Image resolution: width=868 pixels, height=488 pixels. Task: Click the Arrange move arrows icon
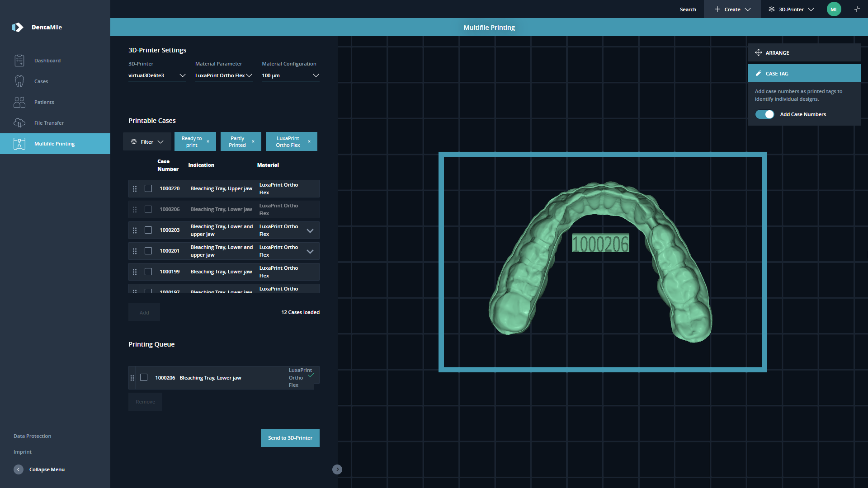(759, 53)
